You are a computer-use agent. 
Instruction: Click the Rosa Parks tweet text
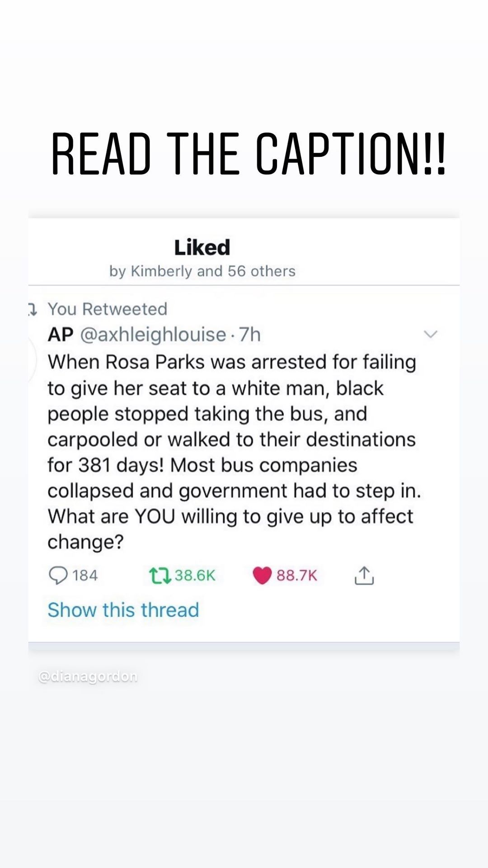coord(233,452)
